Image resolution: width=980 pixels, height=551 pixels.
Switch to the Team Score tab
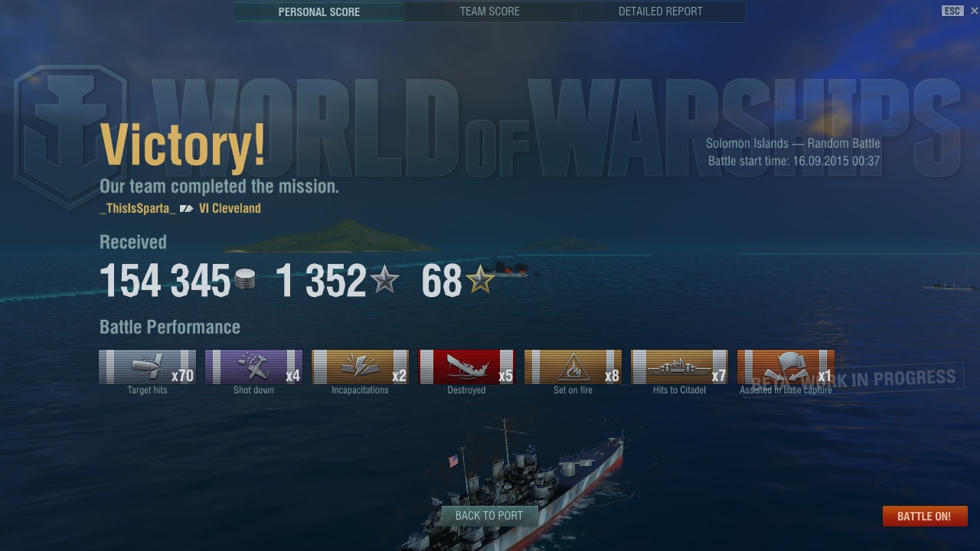(490, 11)
